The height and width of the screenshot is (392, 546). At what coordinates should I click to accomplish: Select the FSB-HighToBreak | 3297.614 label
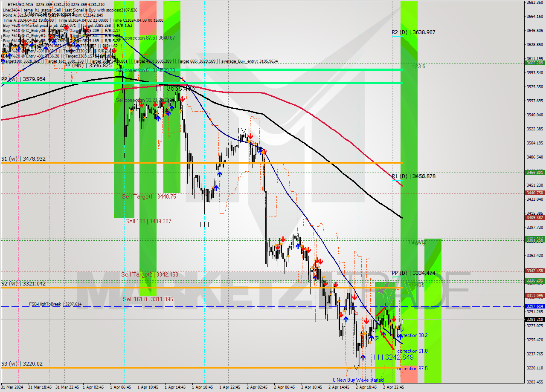click(55, 304)
